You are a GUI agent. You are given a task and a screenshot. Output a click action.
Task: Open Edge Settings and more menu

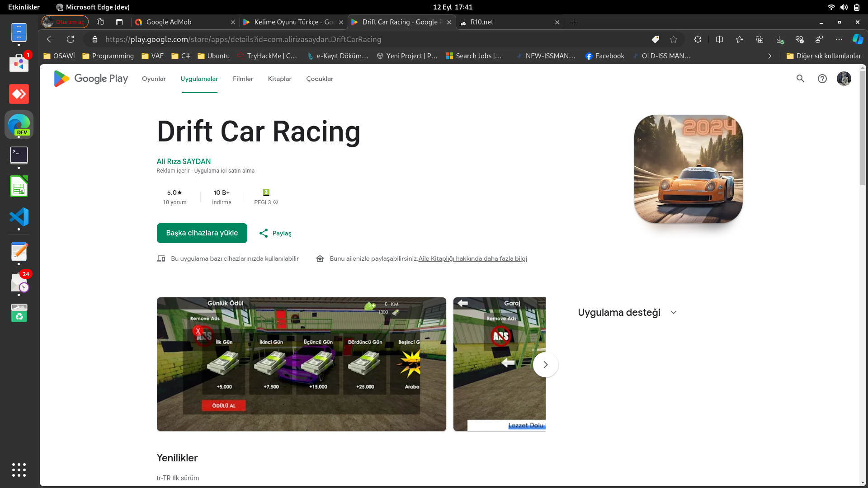(839, 39)
